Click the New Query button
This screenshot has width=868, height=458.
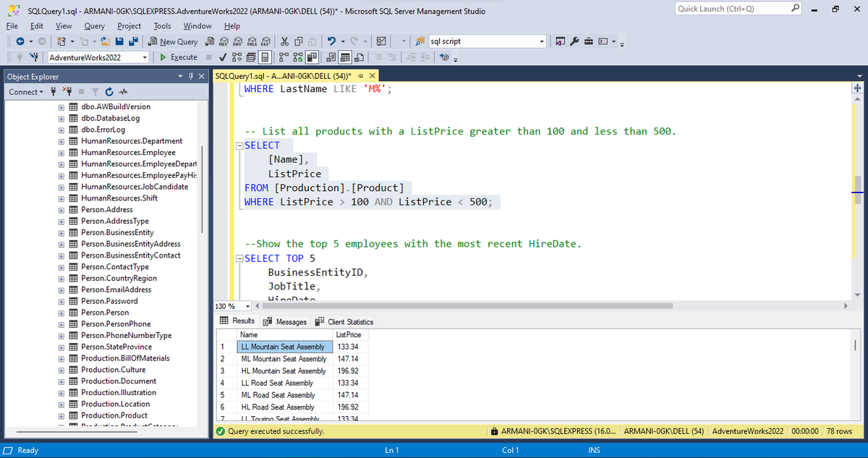click(173, 42)
